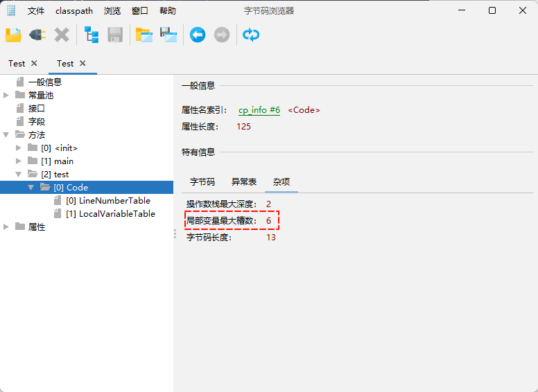Open the classpath menu
Image resolution: width=538 pixels, height=392 pixels.
74,11
